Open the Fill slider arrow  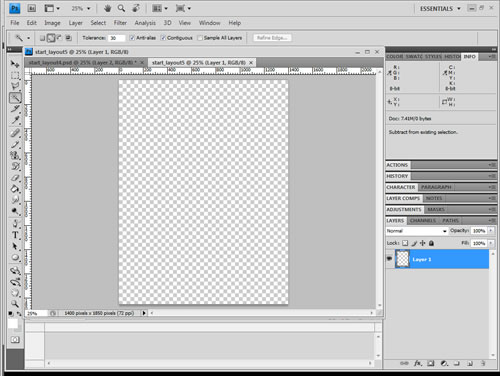click(x=491, y=243)
